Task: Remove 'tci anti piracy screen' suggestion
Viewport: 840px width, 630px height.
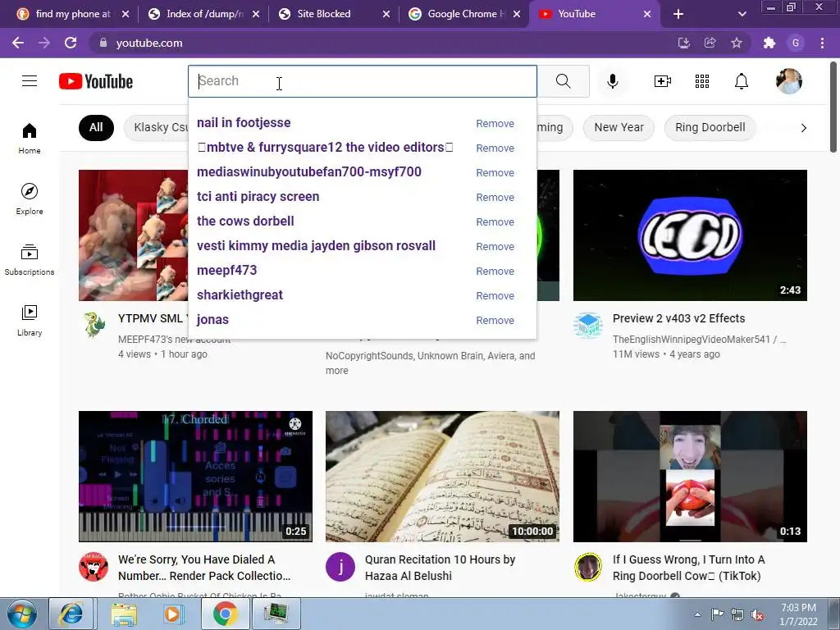Action: [495, 197]
